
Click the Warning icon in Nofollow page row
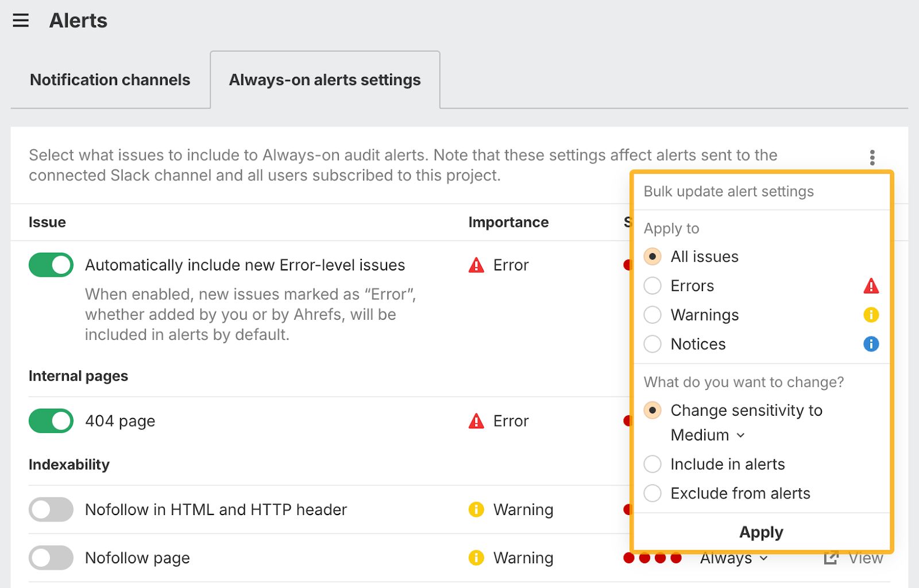pyautogui.click(x=476, y=558)
